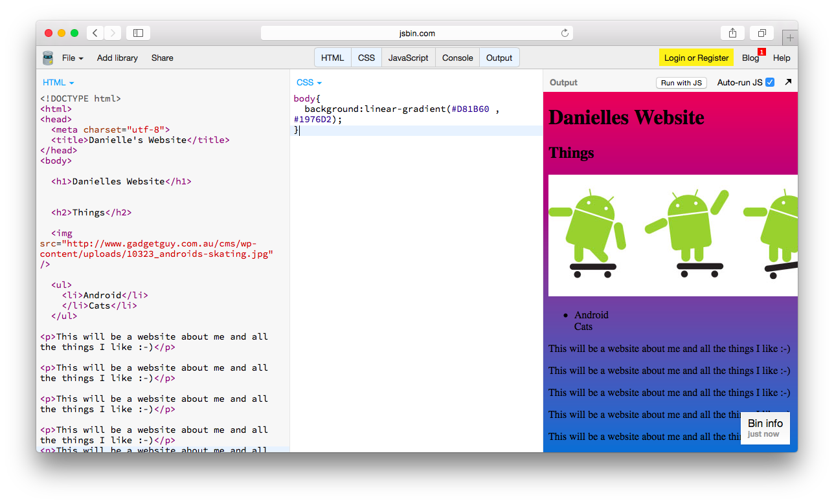Toggle the JavaScript panel tab
This screenshot has width=834, height=504.
409,58
